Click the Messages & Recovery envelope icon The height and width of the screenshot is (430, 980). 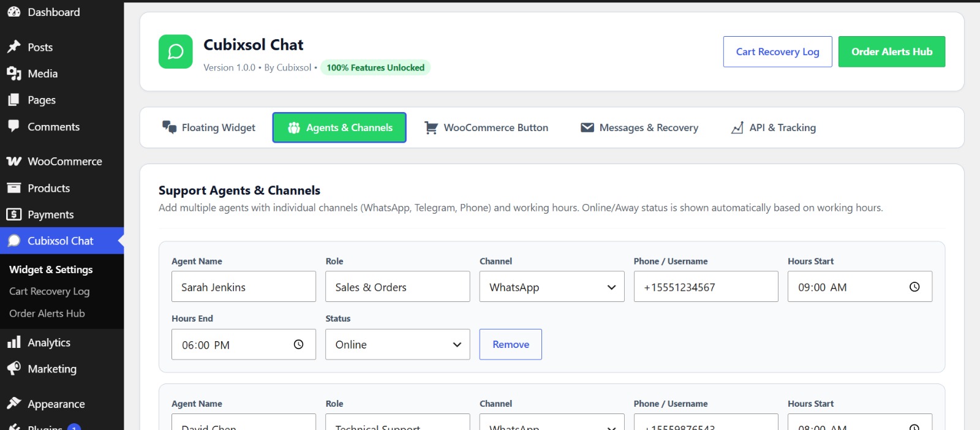pos(587,127)
